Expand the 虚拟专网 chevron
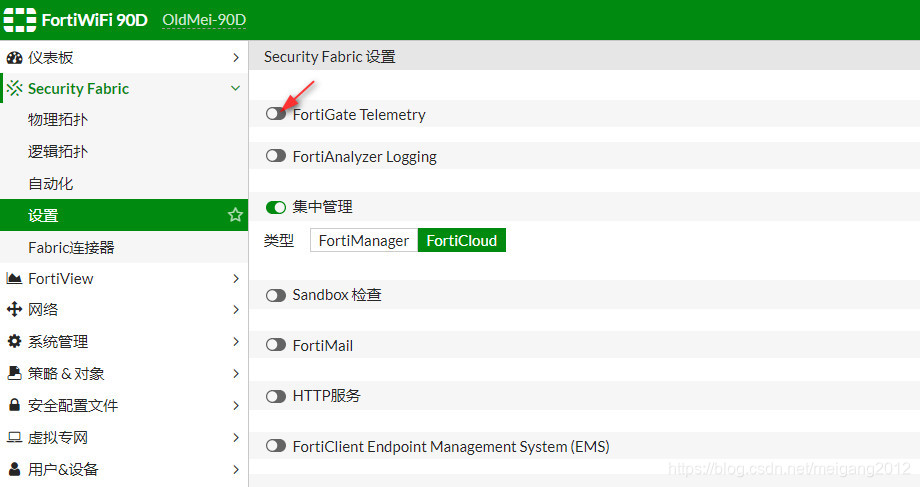Image resolution: width=920 pixels, height=487 pixels. [236, 438]
